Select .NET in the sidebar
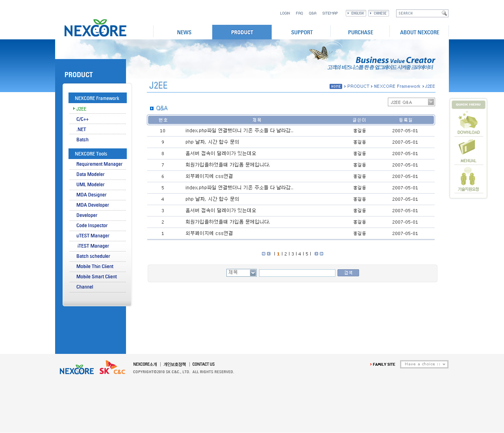The width and height of the screenshot is (504, 433). [x=81, y=130]
